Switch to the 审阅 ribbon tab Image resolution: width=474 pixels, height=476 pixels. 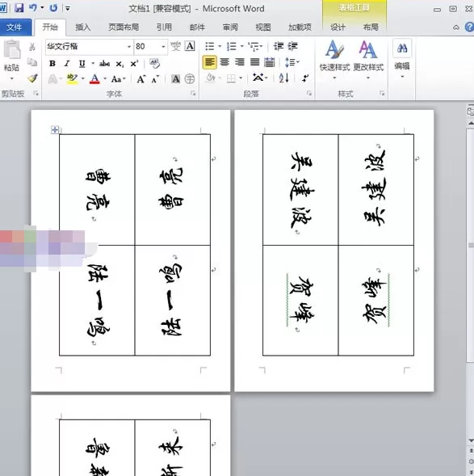point(230,27)
